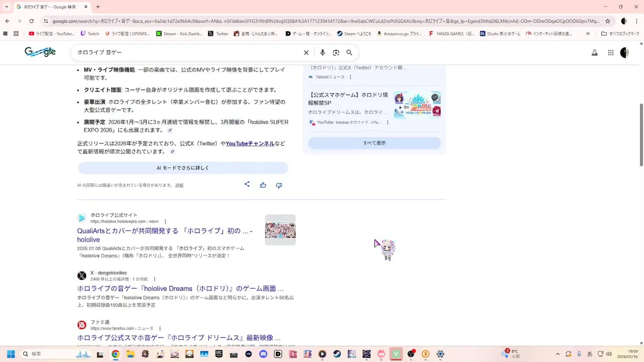
Task: Reload the page in Chrome
Action: [x=31, y=21]
